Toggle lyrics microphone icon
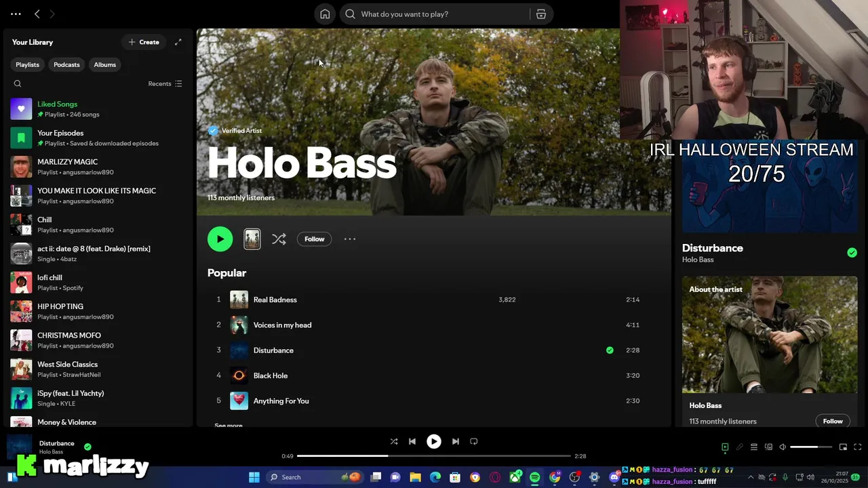The height and width of the screenshot is (488, 868). [x=739, y=447]
